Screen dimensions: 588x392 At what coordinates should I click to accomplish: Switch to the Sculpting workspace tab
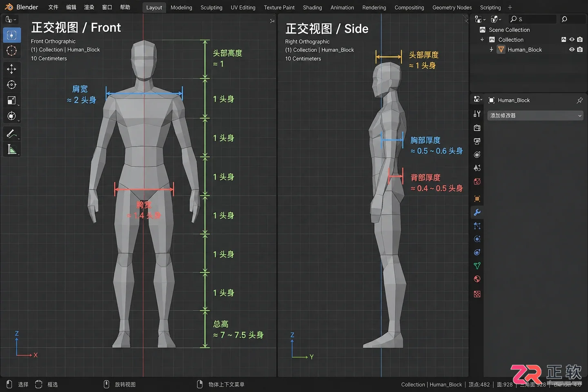click(x=212, y=7)
